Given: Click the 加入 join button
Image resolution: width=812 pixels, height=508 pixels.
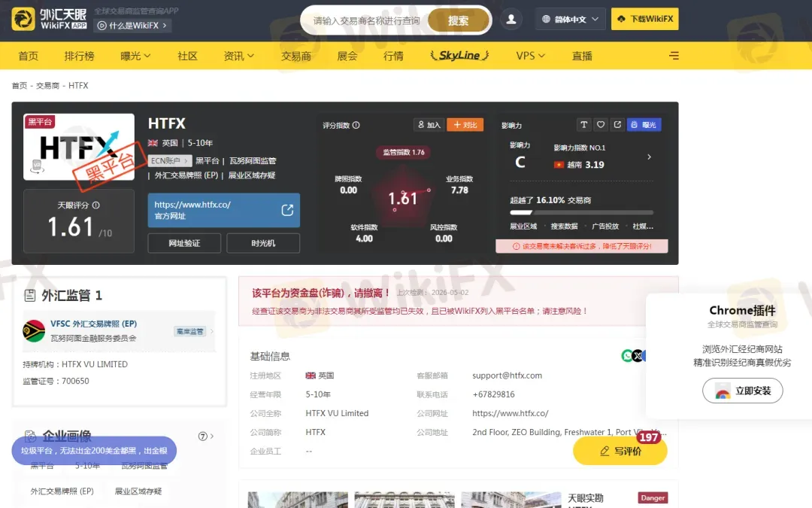Looking at the screenshot, I should 429,125.
